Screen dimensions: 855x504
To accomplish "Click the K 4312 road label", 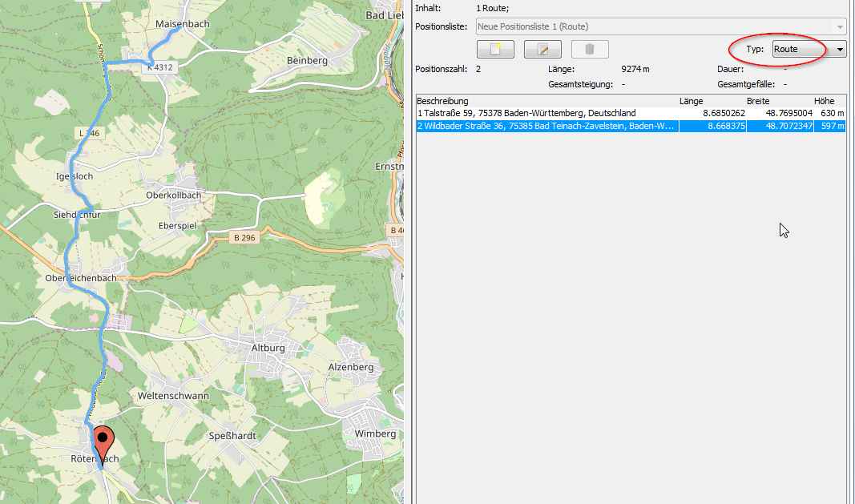I will [x=159, y=68].
